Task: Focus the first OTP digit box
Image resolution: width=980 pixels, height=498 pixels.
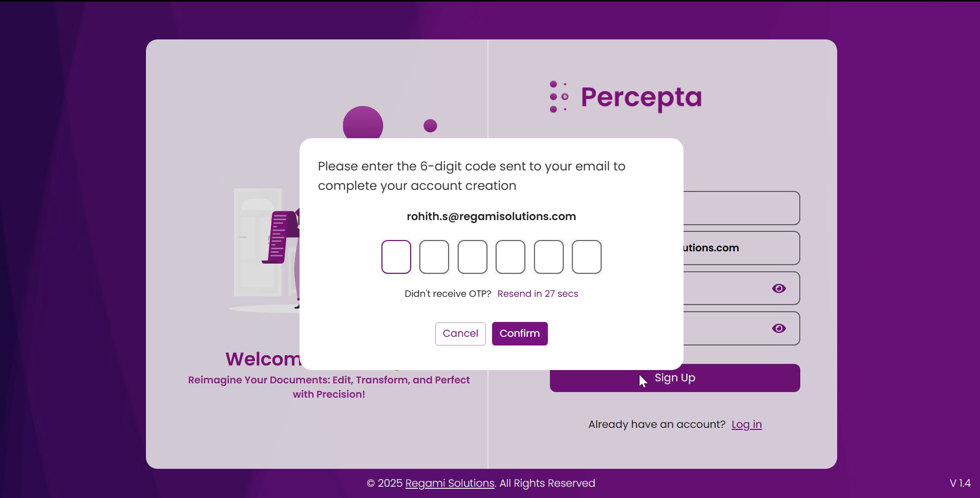Action: tap(396, 257)
